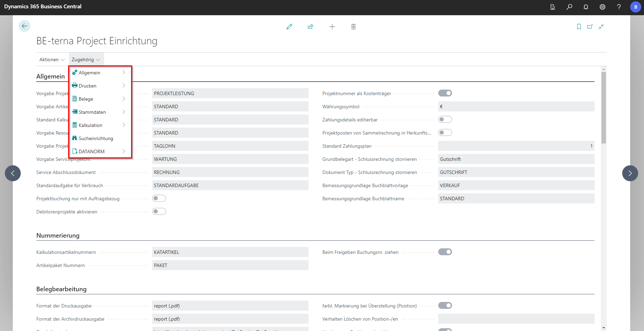Viewport: 644px width, 331px height.
Task: Open the search magnifier in top bar
Action: [x=569, y=7]
